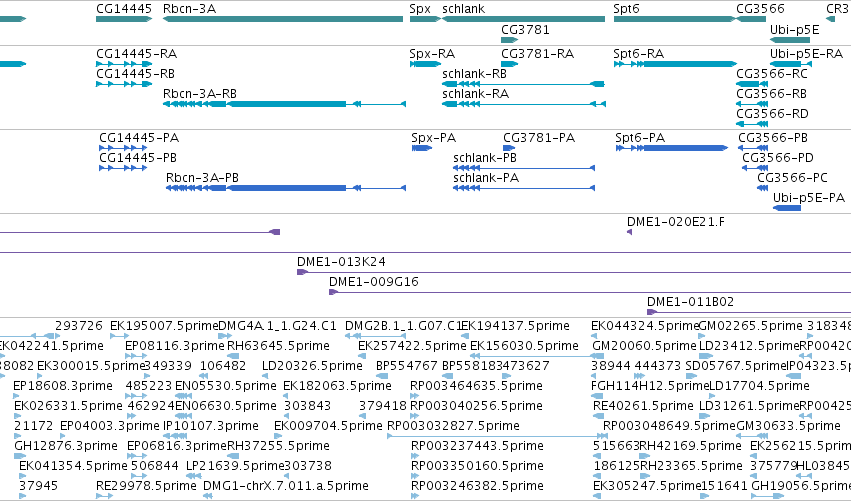This screenshot has height=501, width=851.
Task: Click the CG14445-RB transcript label
Action: point(135,74)
